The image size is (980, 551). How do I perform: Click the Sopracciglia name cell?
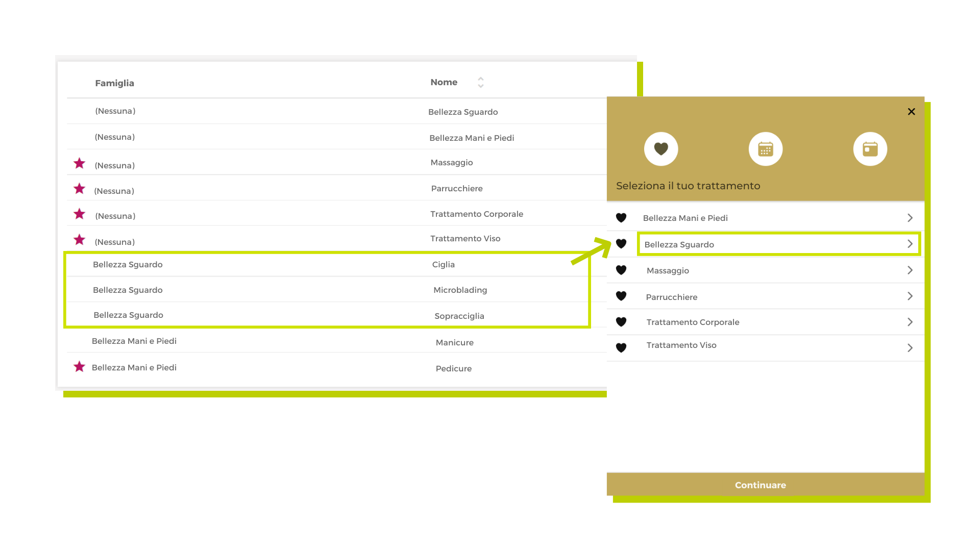459,316
